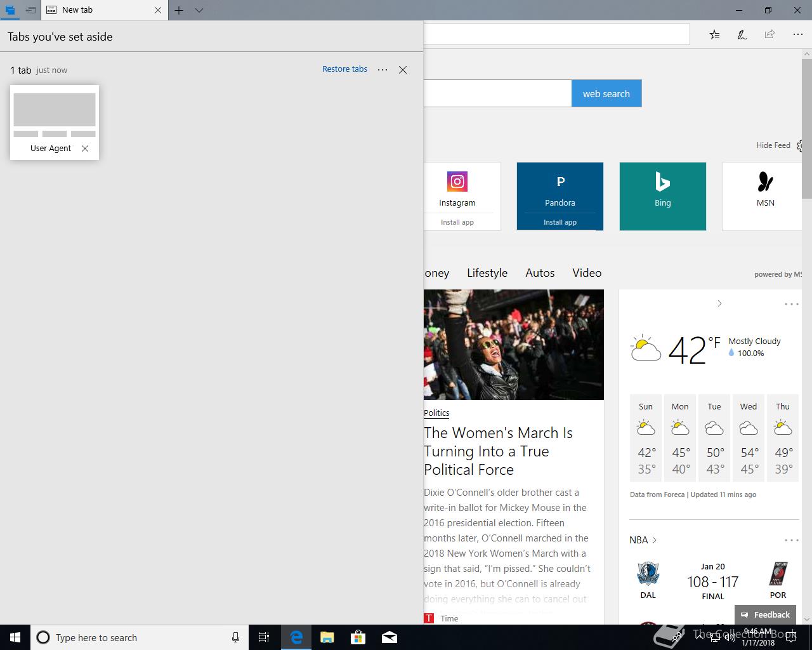Click the Politics category link

(x=436, y=413)
